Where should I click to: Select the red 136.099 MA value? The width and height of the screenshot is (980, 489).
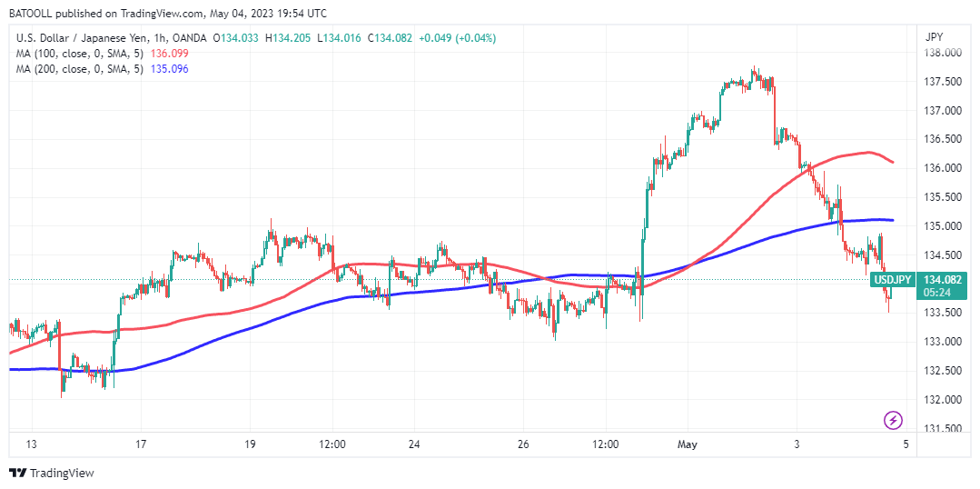170,54
